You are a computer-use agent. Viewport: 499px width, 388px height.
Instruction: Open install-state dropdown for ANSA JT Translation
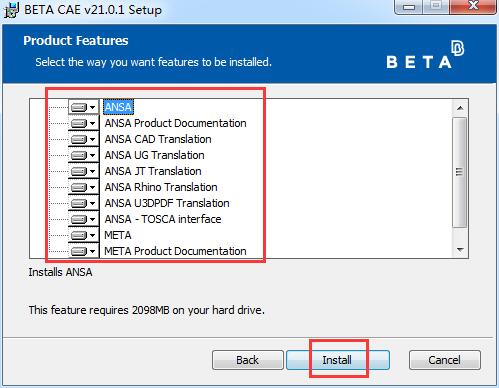[x=83, y=171]
